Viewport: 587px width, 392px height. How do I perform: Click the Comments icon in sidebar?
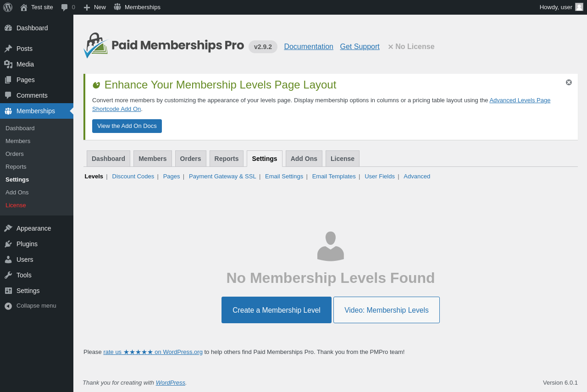[8, 95]
